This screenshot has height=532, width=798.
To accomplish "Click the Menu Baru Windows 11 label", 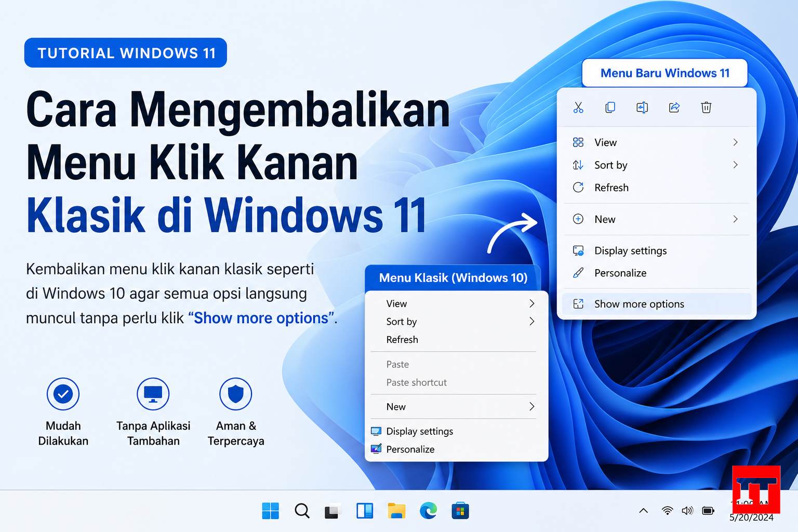I will 665,73.
